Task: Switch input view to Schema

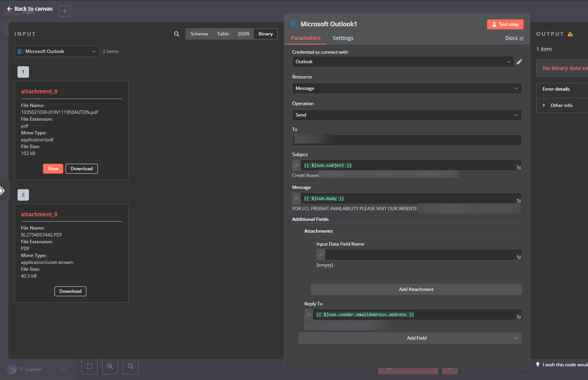Action: point(199,34)
